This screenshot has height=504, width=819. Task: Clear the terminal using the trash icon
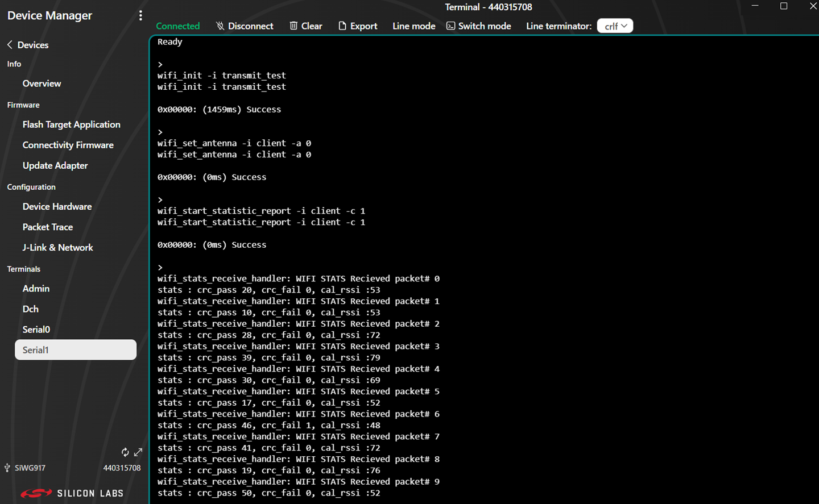[x=293, y=26]
